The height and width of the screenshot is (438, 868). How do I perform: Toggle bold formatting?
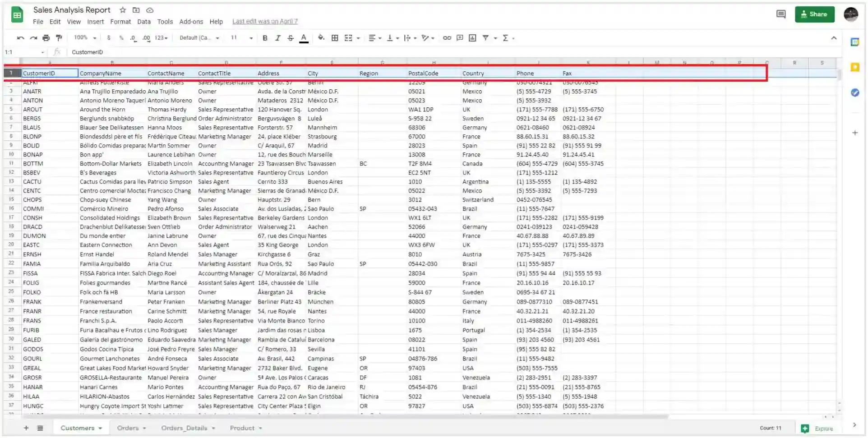[265, 38]
